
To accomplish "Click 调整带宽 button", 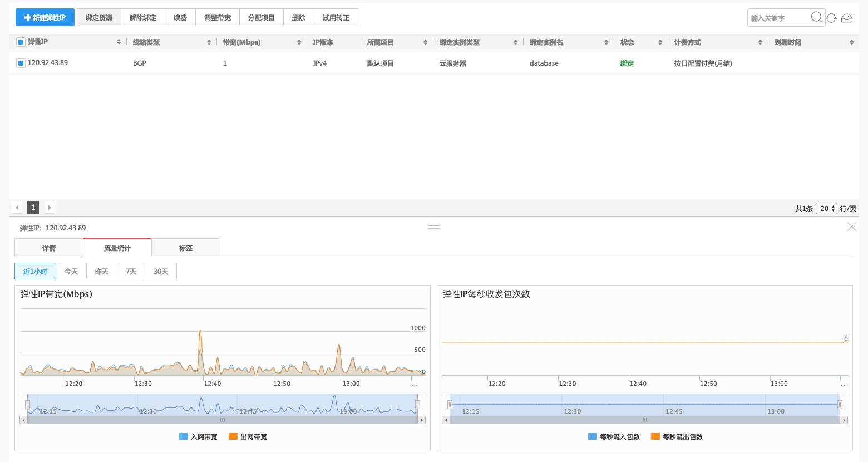I will click(x=218, y=18).
